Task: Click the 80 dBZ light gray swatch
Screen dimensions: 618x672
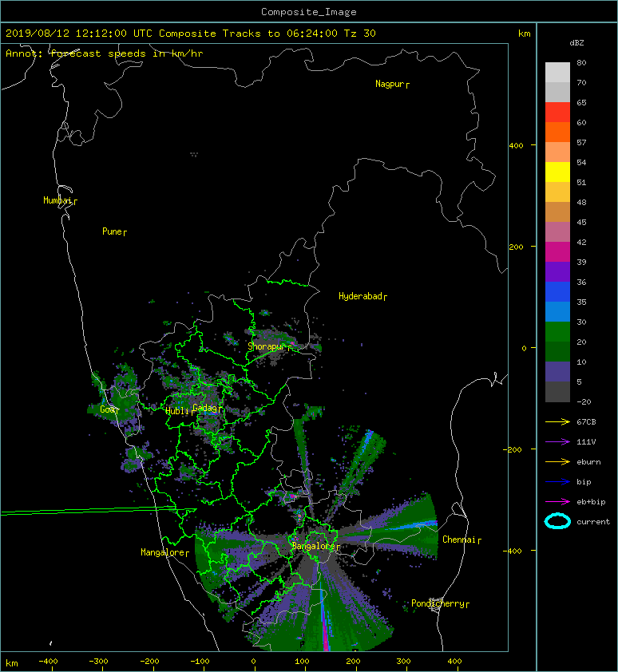Action: (557, 73)
